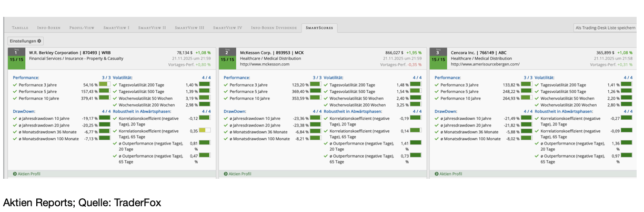Viewport: 644px width, 212px height.
Task: Click checkmark beside Performance 3 Jahre in W.R. Berkley
Action: [15, 84]
